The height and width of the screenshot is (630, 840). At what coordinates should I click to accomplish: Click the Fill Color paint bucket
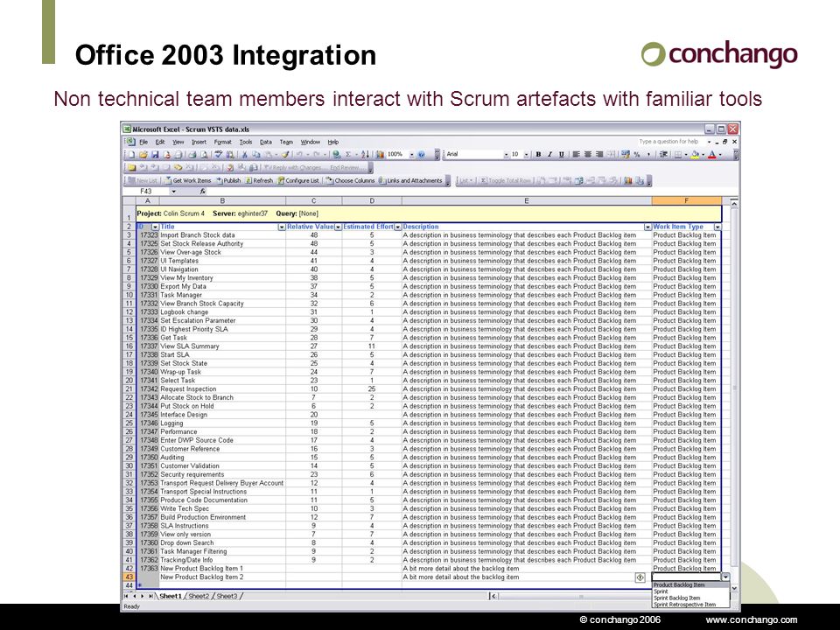coord(696,154)
